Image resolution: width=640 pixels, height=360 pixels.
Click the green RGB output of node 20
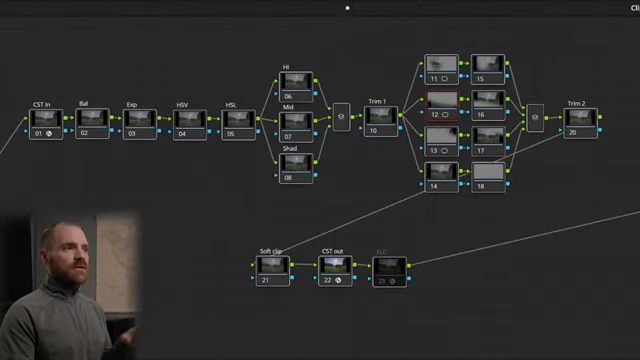tap(600, 117)
